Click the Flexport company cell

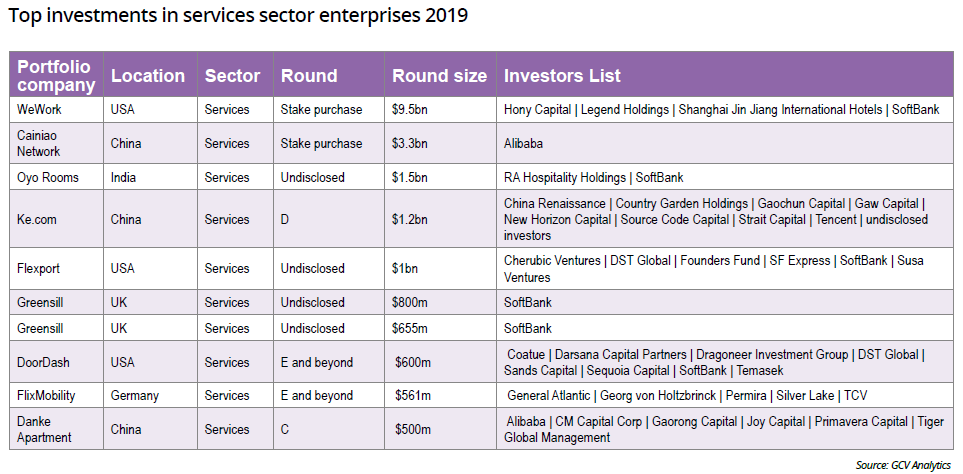(42, 268)
